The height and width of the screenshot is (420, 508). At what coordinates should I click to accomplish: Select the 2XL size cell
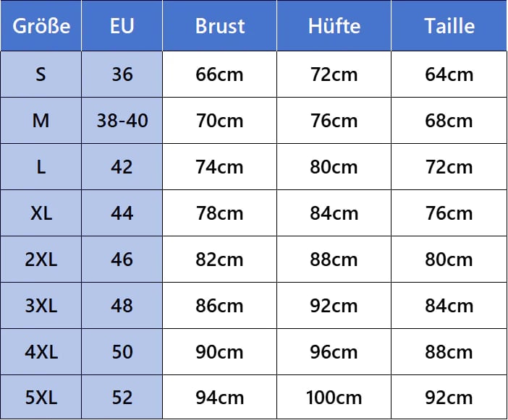[x=41, y=260]
